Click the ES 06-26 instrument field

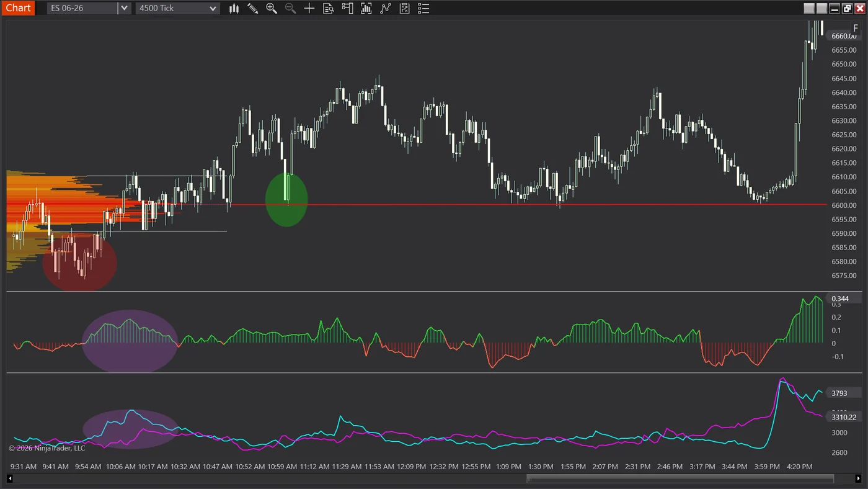(x=82, y=8)
